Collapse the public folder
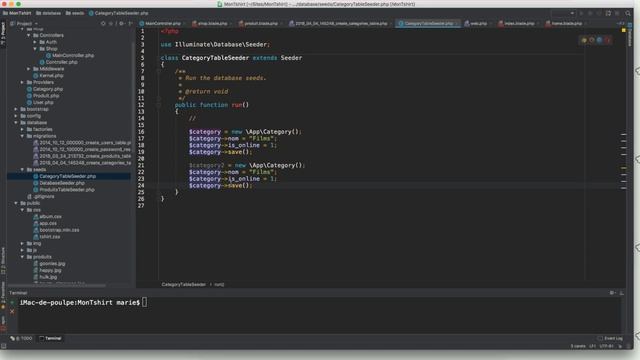Viewport: 640px width, 360px height. (x=16, y=203)
